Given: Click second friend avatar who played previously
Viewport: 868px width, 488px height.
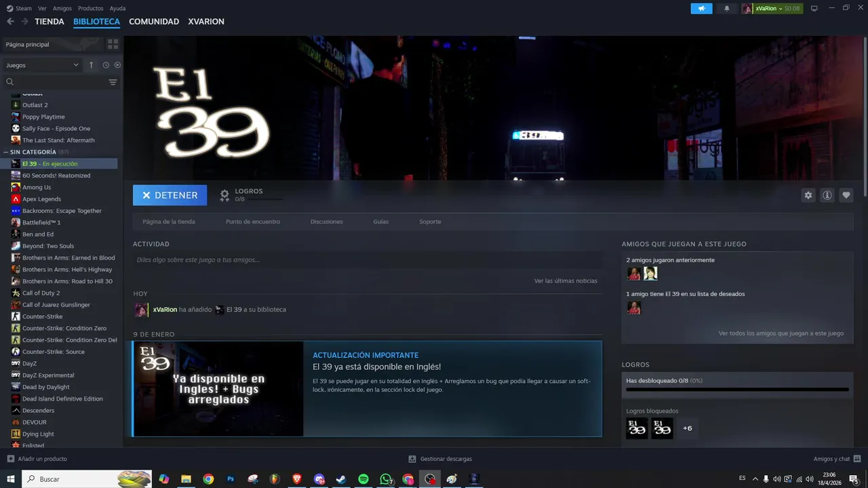Looking at the screenshot, I should coord(650,273).
